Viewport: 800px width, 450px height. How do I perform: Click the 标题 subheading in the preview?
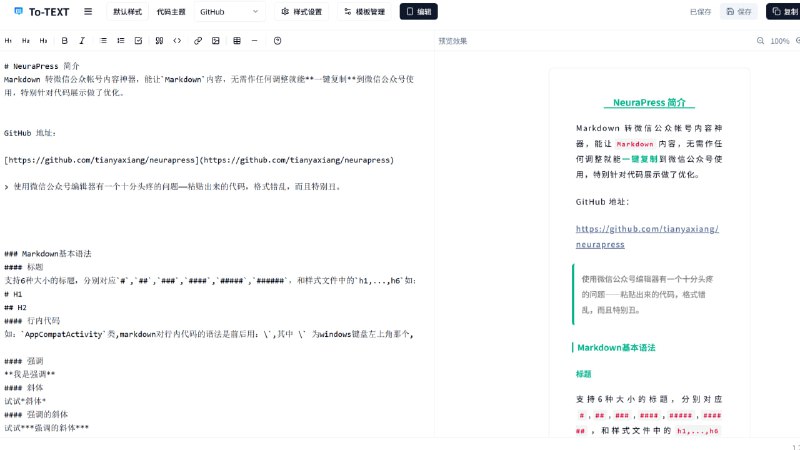[x=583, y=374]
